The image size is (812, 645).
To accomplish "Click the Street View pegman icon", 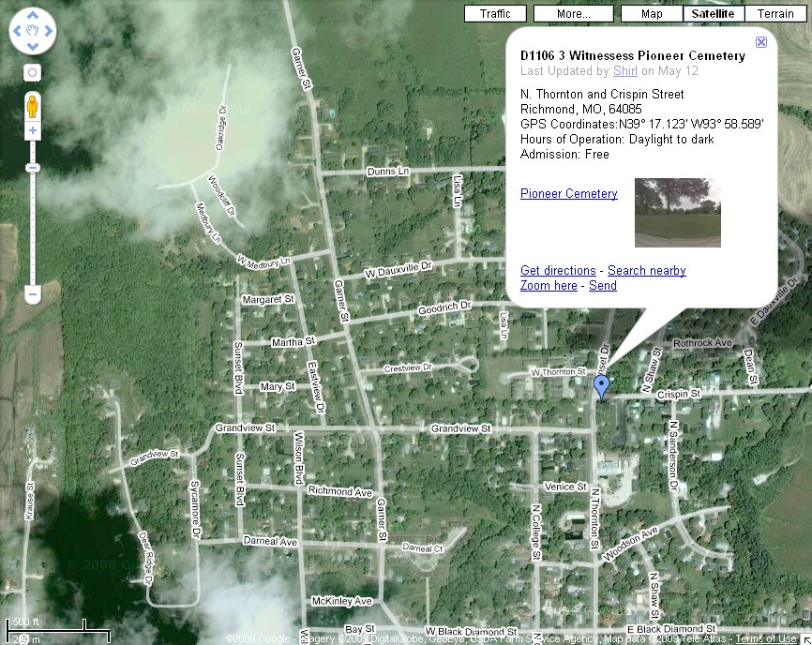I will 33,103.
